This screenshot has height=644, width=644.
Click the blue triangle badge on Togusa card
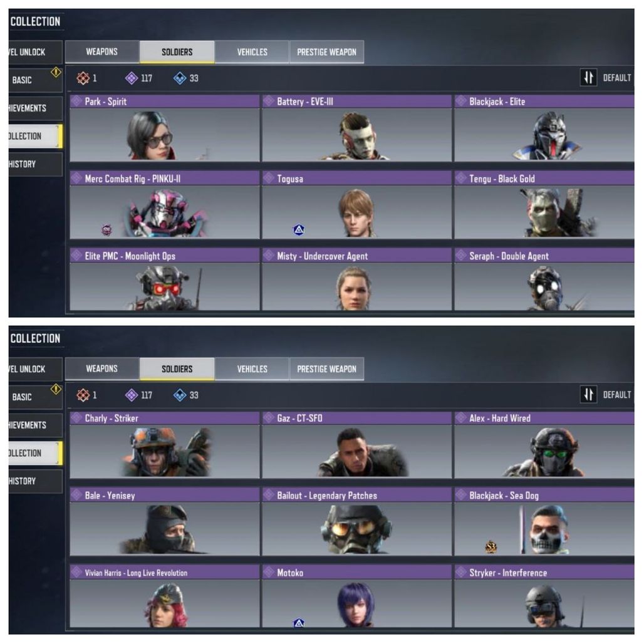299,229
